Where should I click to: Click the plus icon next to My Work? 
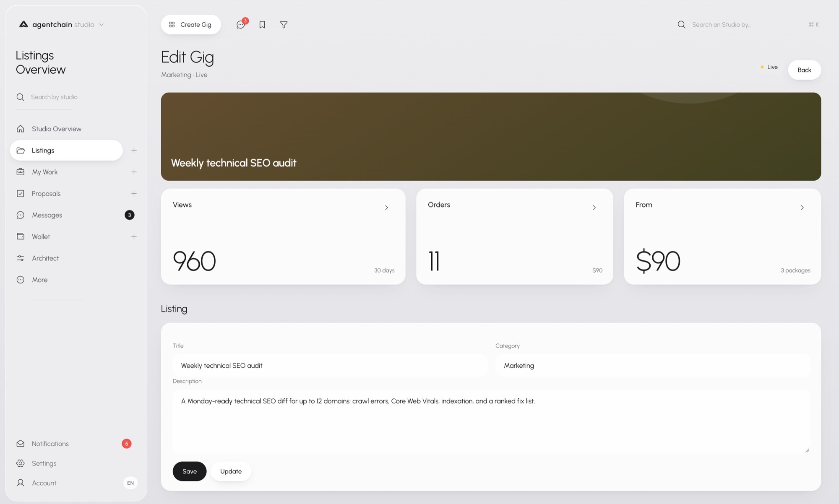coord(134,172)
